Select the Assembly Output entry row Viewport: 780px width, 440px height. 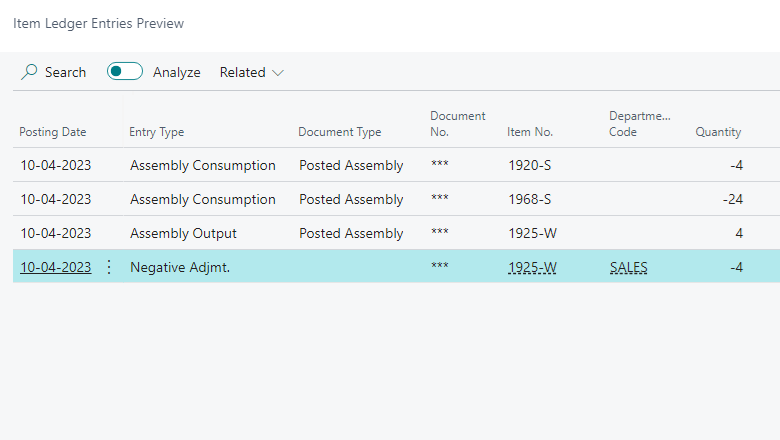tap(396, 233)
